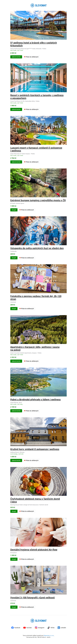
Task: Open the bungee jumper photo
Action: coord(38,183)
